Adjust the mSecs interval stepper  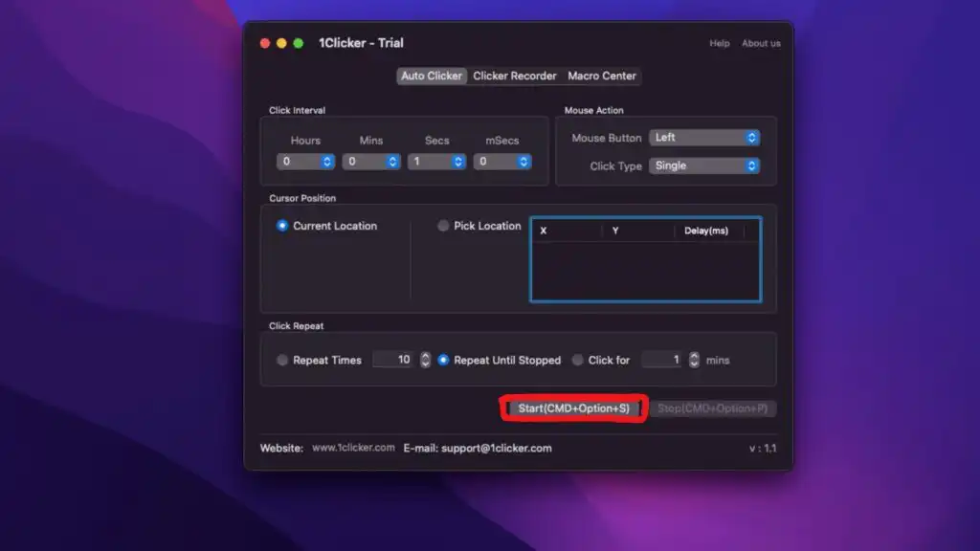[523, 162]
